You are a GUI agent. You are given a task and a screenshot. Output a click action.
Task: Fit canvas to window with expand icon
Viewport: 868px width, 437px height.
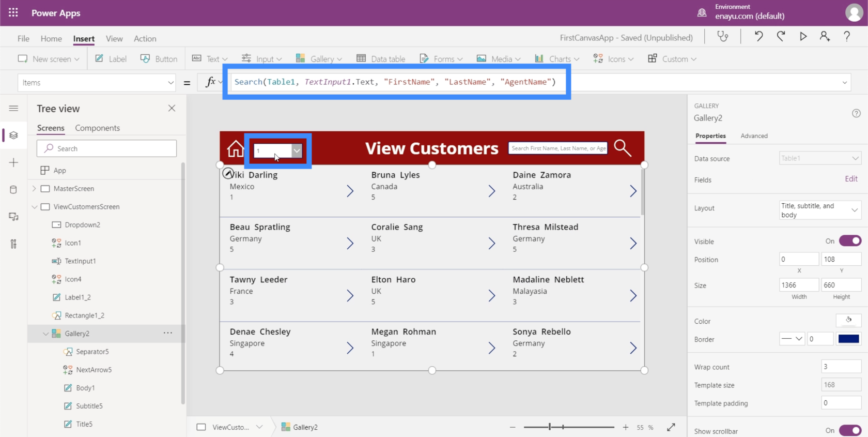(x=671, y=427)
